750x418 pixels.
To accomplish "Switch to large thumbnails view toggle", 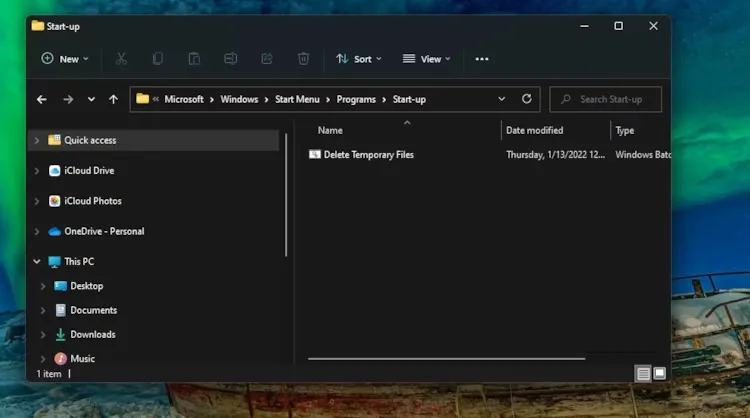I will tap(659, 373).
